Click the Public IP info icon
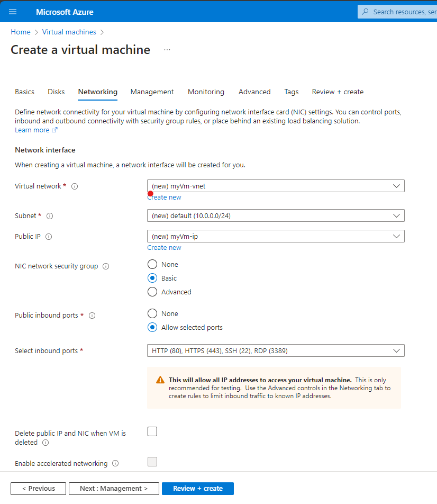Screen dimensions: 437x504 pyautogui.click(x=49, y=237)
